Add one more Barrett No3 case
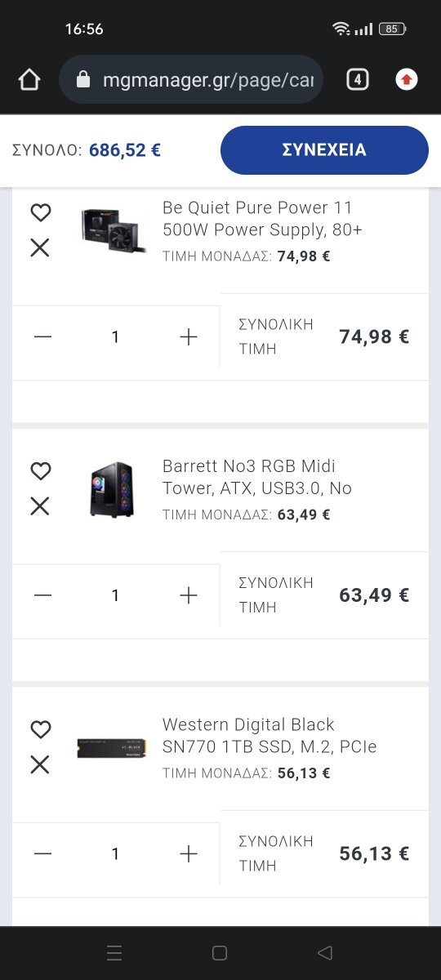 tap(189, 595)
